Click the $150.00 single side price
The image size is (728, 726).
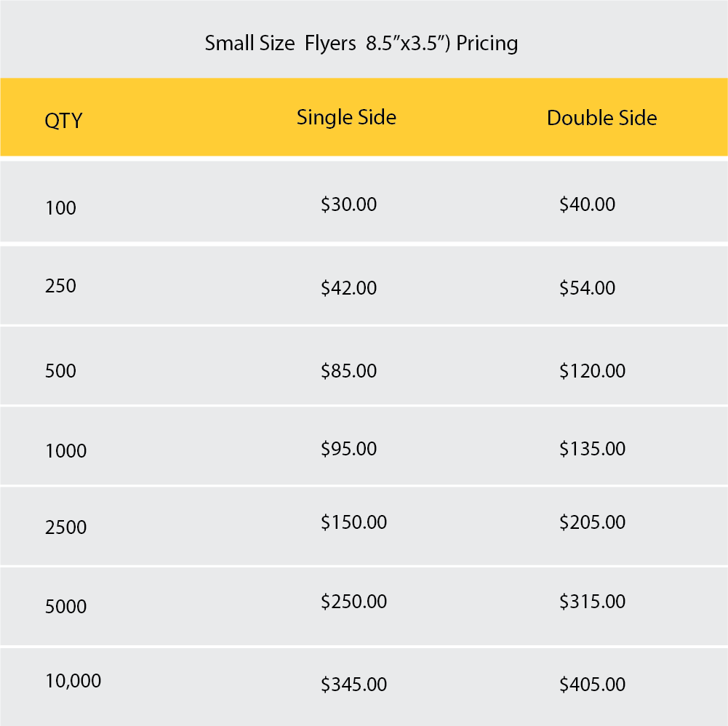pyautogui.click(x=353, y=522)
